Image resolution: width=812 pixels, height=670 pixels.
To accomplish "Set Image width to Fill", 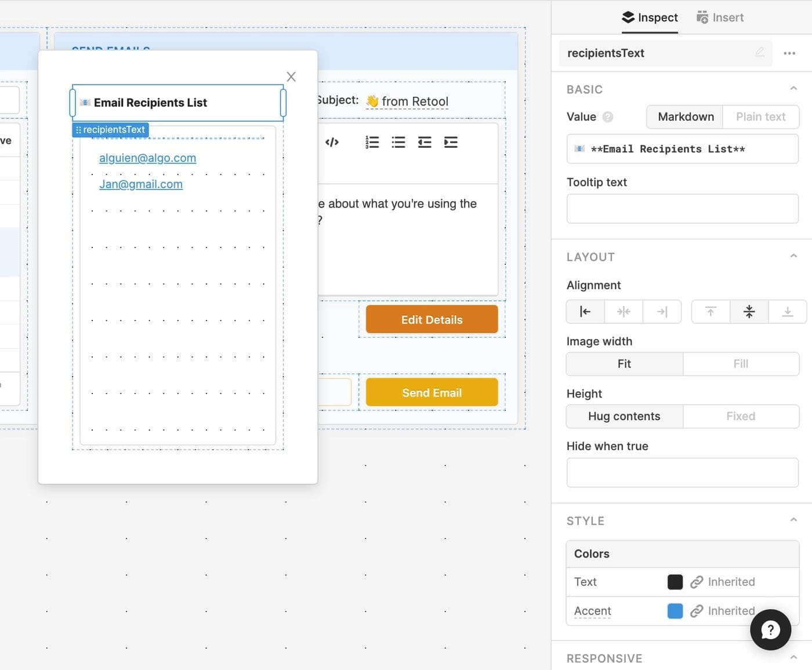I will [741, 364].
